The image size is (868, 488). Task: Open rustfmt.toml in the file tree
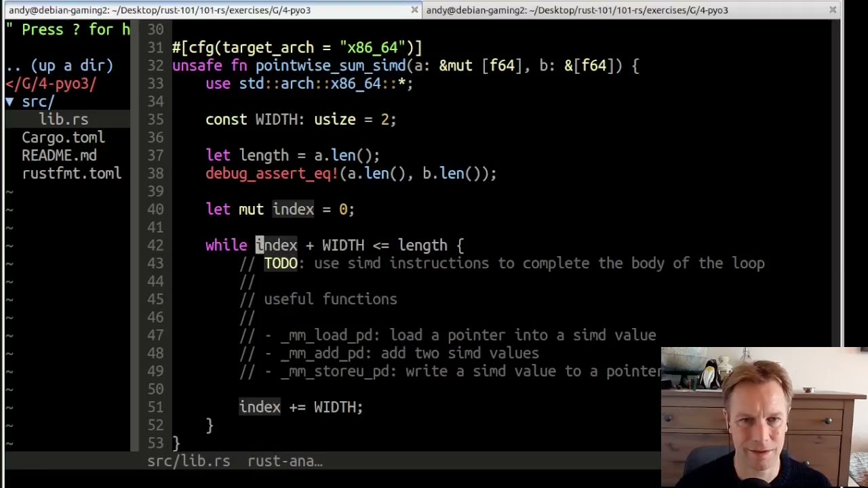click(71, 174)
